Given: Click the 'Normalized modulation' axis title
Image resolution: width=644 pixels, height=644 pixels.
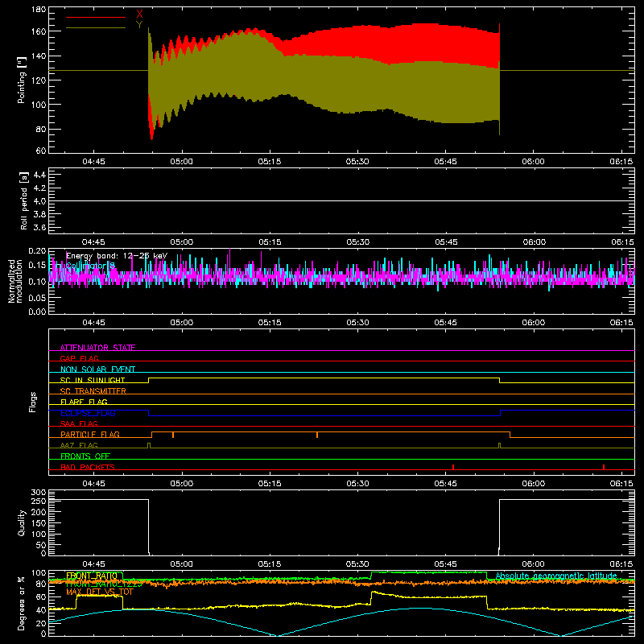Looking at the screenshot, I should pyautogui.click(x=15, y=281).
